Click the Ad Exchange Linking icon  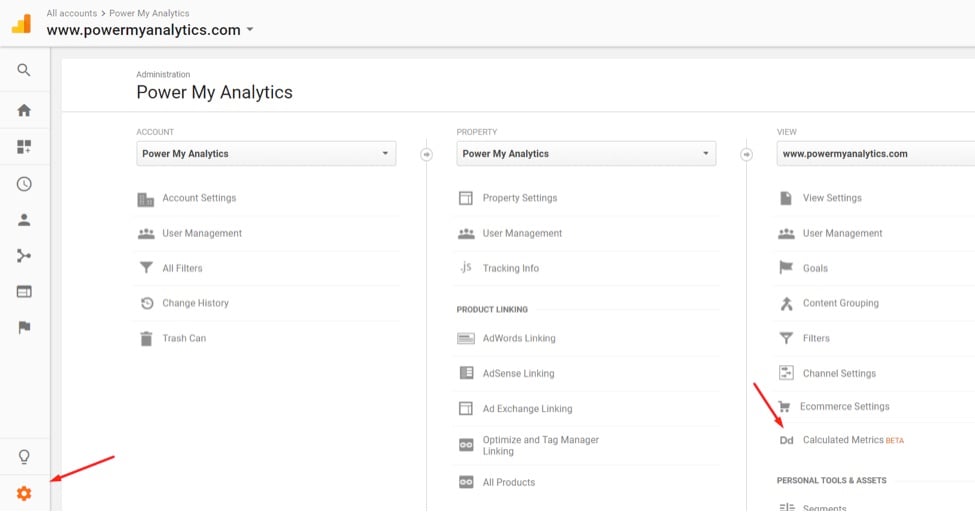[466, 408]
